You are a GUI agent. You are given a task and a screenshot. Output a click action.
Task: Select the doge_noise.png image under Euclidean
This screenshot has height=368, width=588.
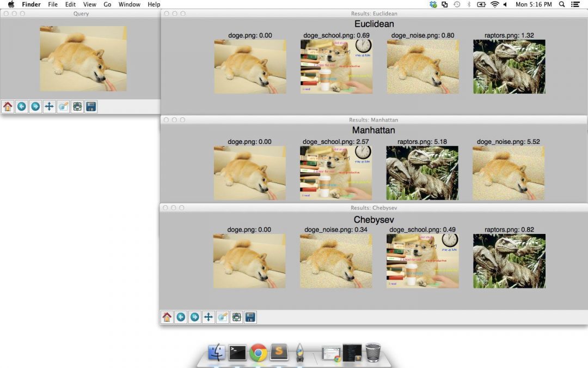tap(423, 67)
